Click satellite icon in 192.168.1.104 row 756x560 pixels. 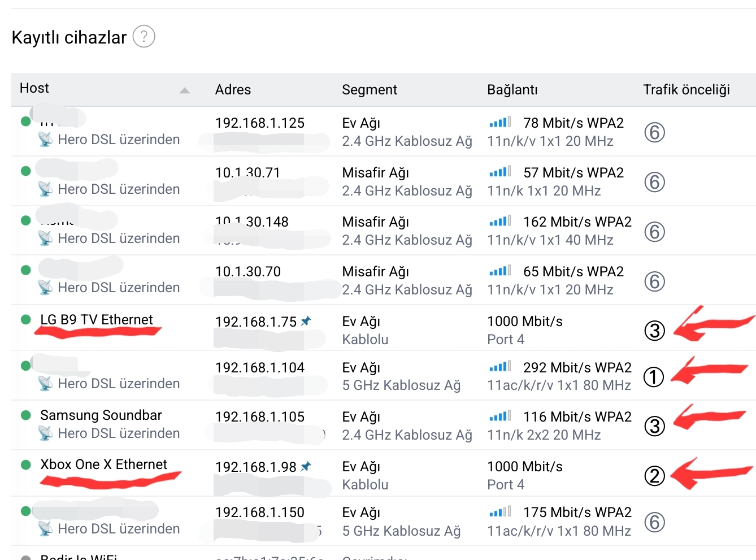pos(45,384)
